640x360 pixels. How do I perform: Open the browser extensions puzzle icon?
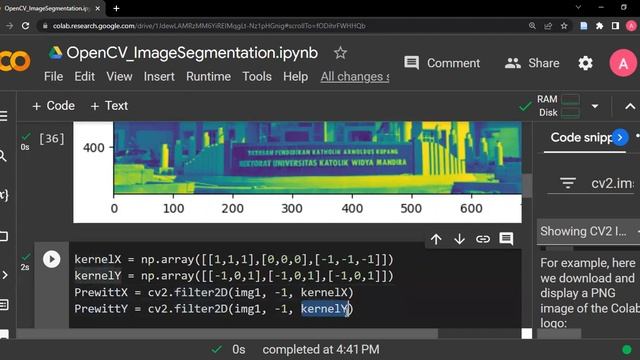click(599, 26)
